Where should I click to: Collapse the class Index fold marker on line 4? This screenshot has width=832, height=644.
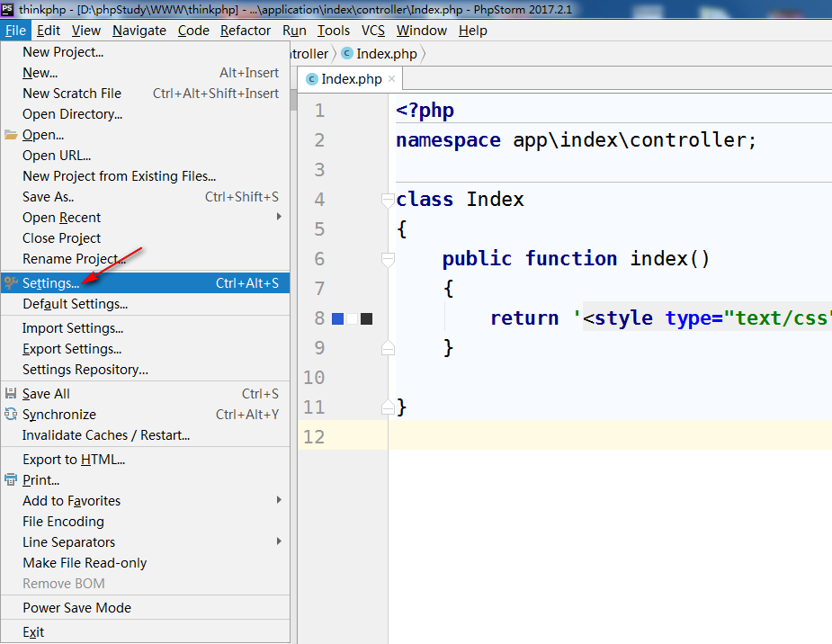(388, 200)
